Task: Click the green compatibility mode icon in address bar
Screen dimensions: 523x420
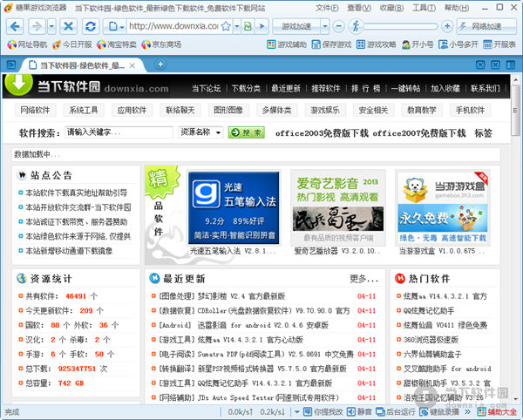Action: 248,26
